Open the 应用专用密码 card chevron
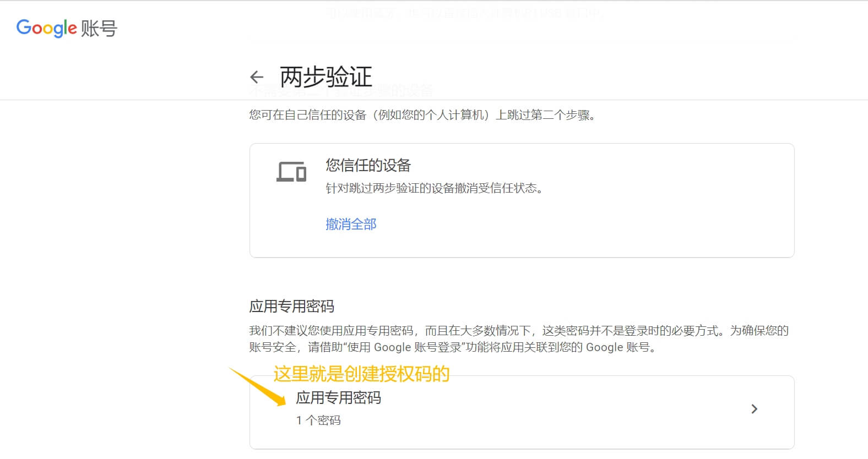 755,409
